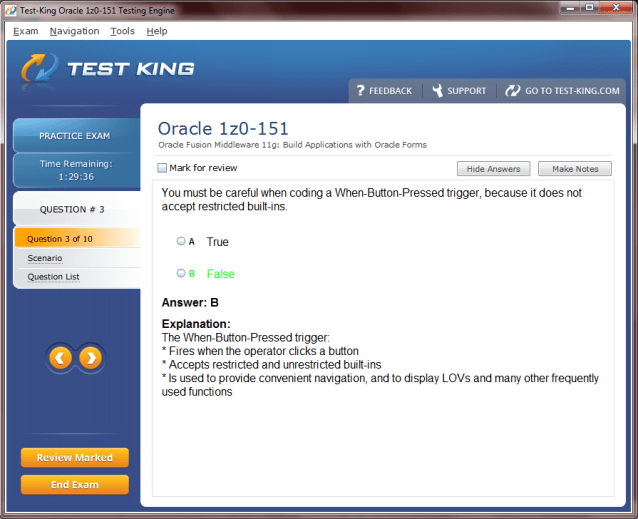The width and height of the screenshot is (638, 519).
Task: Minimize the Testing Engine window
Action: 571,8
